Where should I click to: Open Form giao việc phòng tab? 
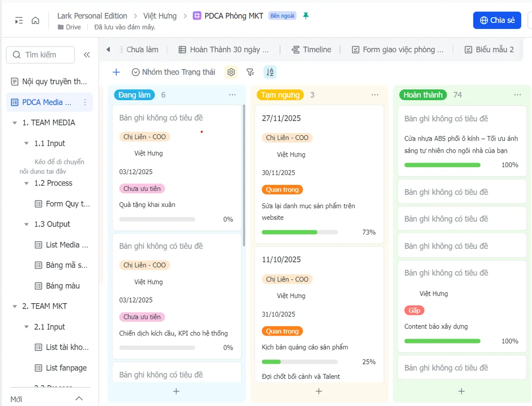coord(398,50)
